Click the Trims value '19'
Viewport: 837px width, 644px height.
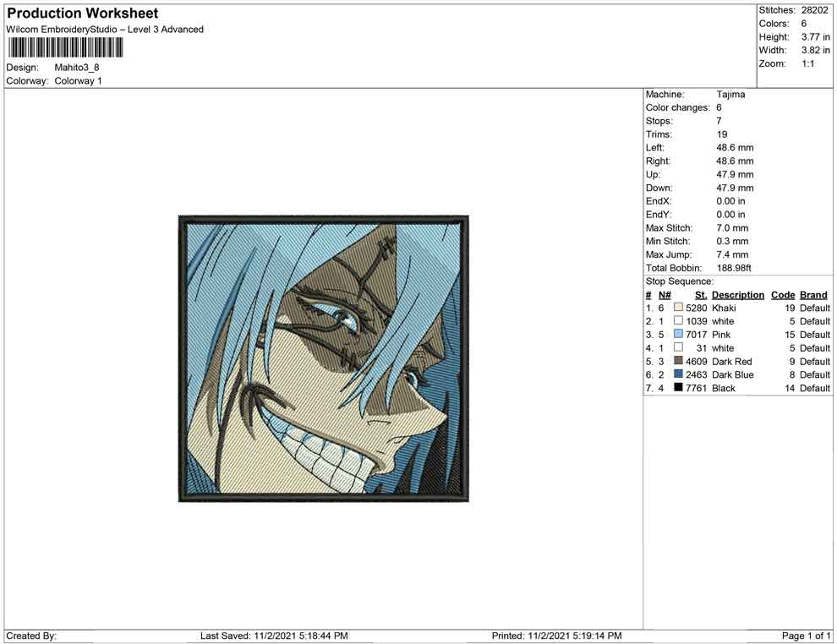click(722, 134)
